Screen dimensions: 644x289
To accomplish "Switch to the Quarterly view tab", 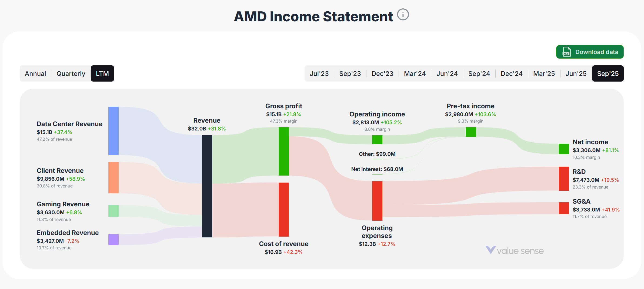I will click(x=71, y=73).
